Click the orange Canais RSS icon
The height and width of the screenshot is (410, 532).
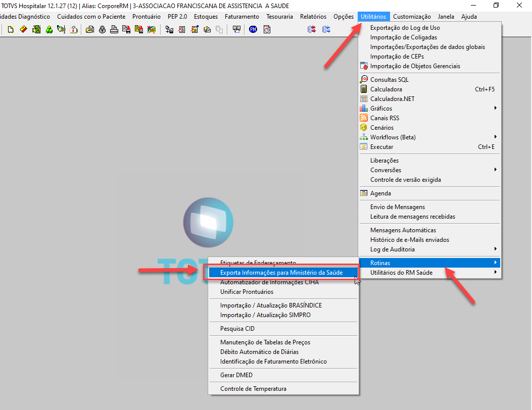coord(364,118)
